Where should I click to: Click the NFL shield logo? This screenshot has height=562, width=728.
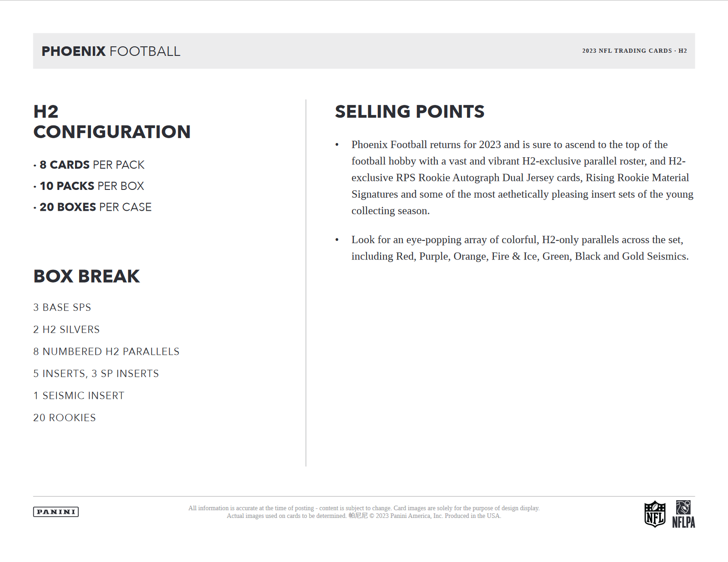pos(655,514)
